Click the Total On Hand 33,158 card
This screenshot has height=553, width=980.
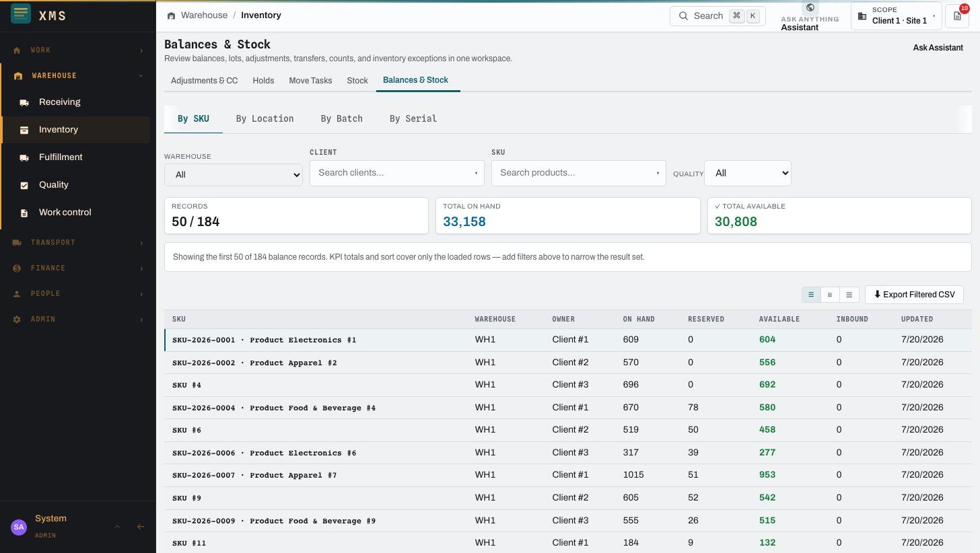[567, 216]
